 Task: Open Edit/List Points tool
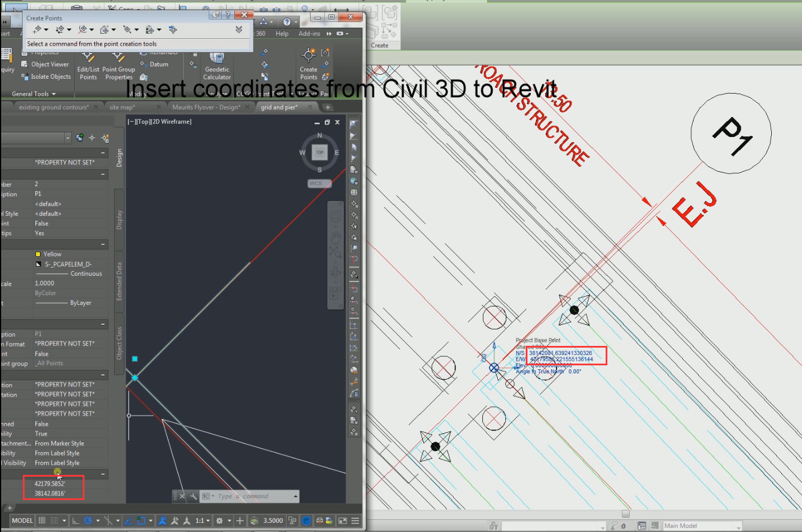pos(87,64)
